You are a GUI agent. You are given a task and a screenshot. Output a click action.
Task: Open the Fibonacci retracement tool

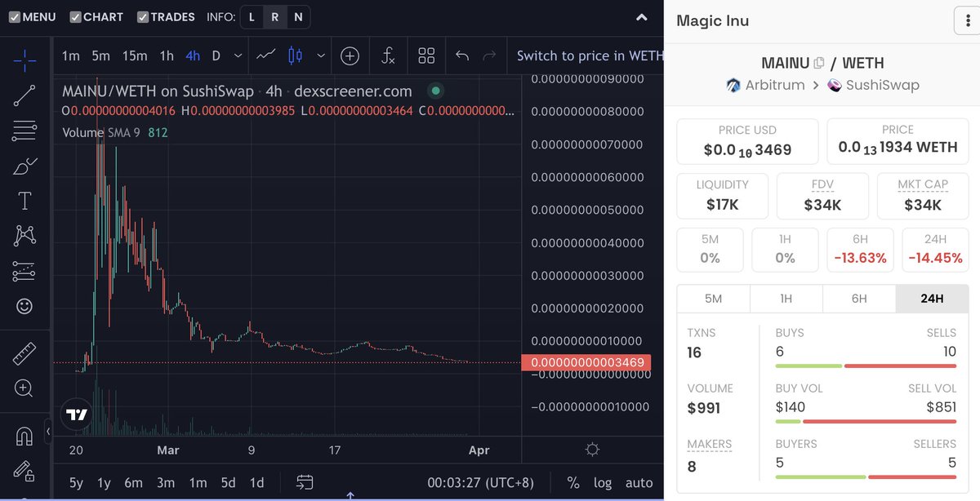[24, 131]
